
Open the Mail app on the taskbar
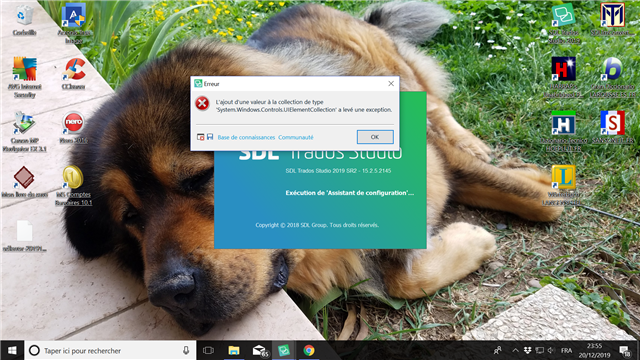tap(260, 350)
